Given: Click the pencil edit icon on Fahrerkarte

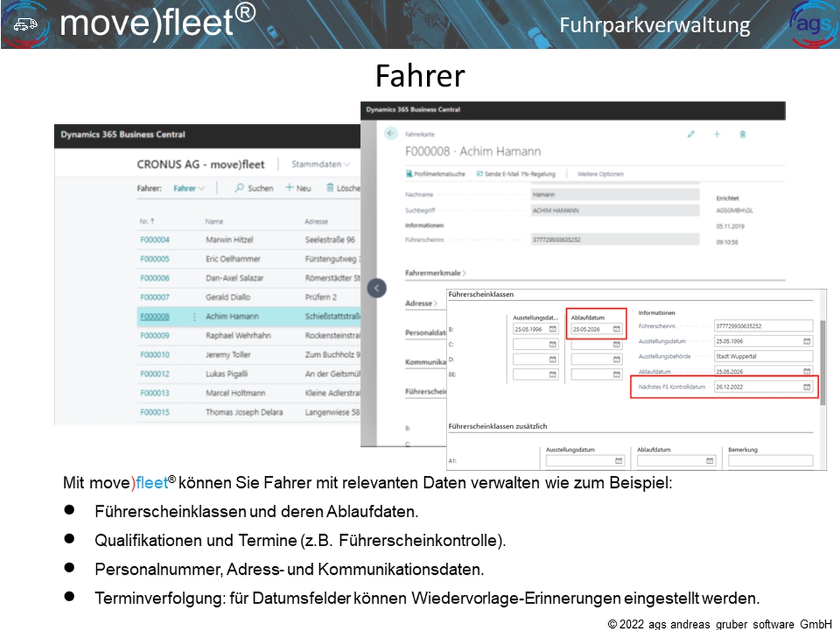Looking at the screenshot, I should (691, 134).
